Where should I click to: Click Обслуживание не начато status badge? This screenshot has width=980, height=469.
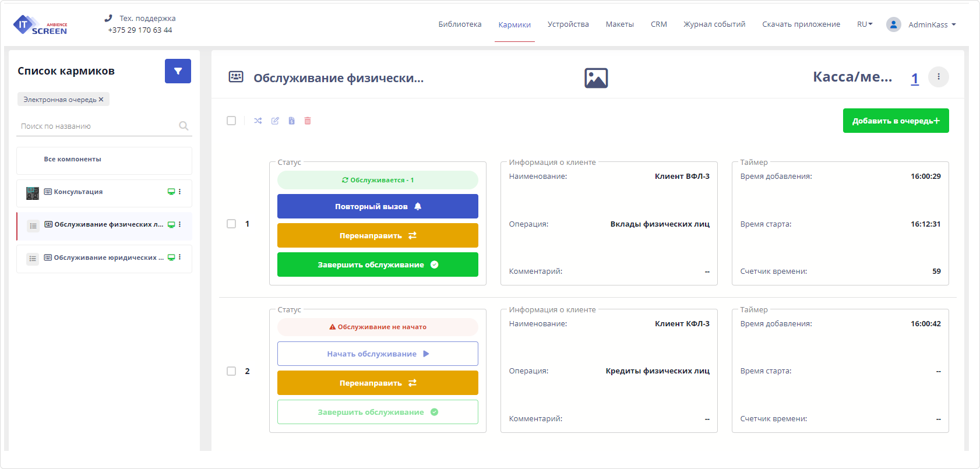[x=378, y=327]
